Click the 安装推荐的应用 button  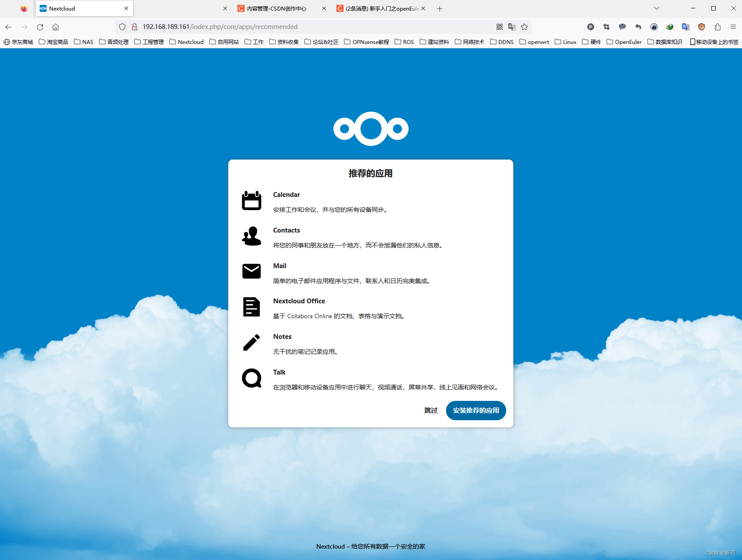tap(475, 410)
